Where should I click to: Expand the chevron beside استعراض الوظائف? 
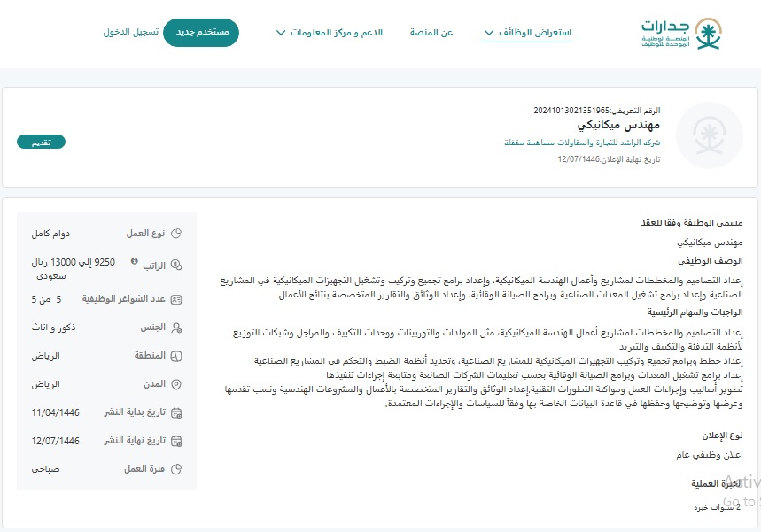tap(488, 33)
